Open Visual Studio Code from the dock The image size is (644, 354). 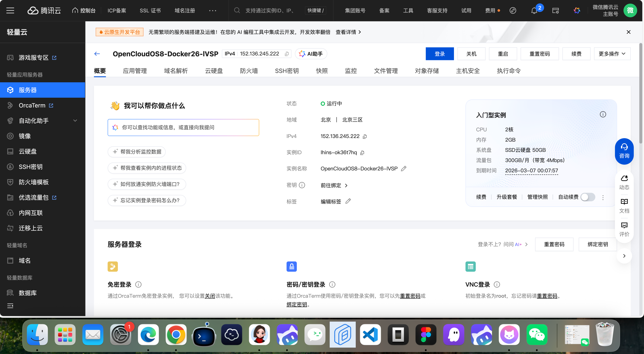tap(370, 335)
